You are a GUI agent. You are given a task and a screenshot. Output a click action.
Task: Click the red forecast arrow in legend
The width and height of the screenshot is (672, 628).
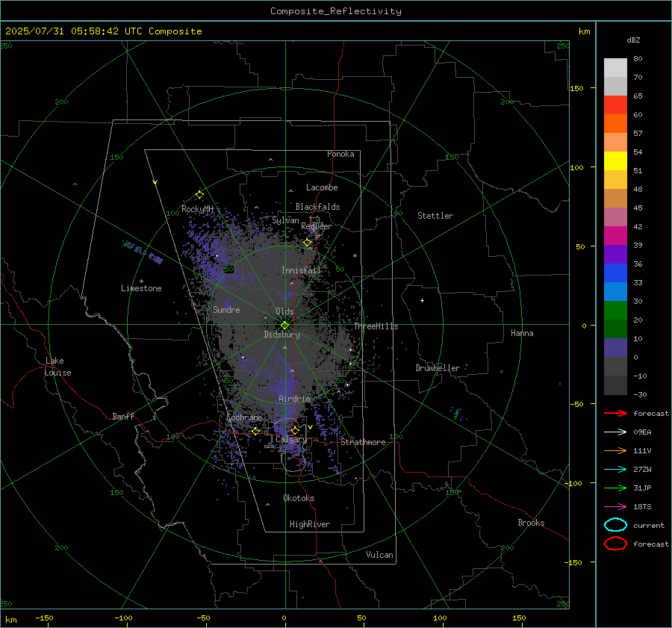(x=615, y=413)
